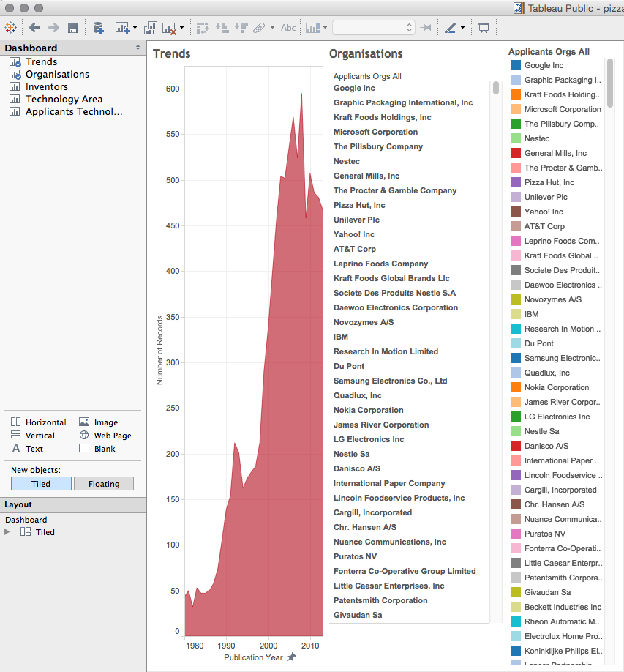The height and width of the screenshot is (672, 624).
Task: Expand the Tiled layout tree node
Action: point(7,532)
